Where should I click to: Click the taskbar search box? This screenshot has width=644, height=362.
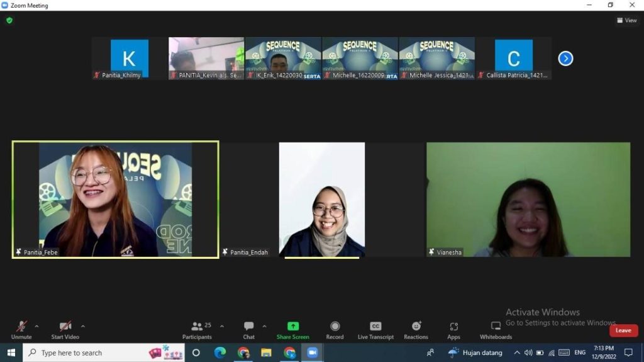click(x=104, y=353)
